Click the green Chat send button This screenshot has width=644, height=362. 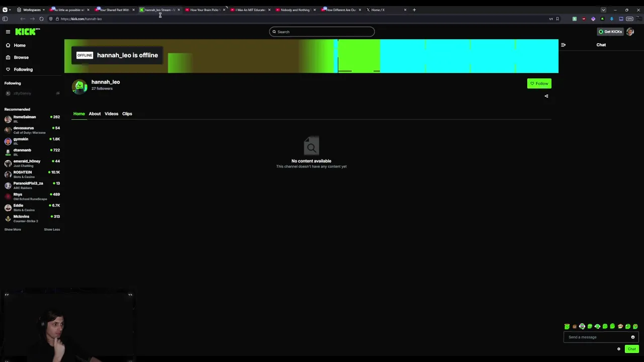pyautogui.click(x=632, y=349)
